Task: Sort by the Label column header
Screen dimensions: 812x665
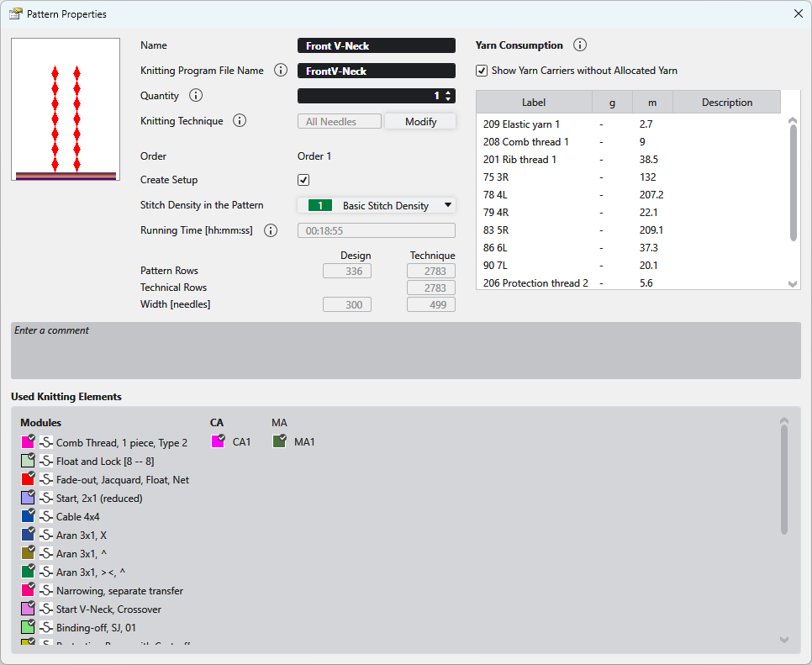Action: (534, 103)
